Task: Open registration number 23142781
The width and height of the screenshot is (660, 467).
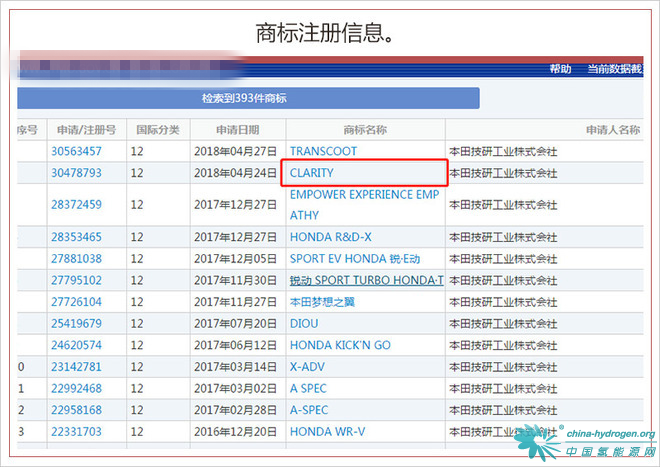Action: [x=76, y=367]
